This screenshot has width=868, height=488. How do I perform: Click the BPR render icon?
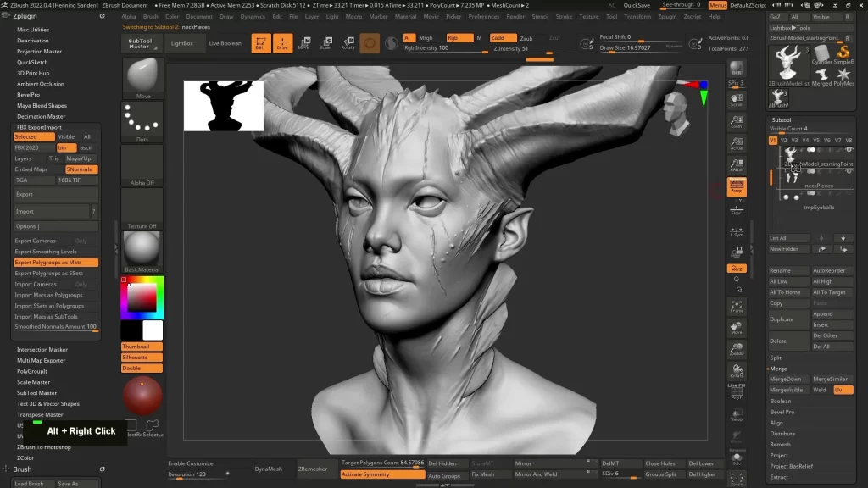tap(737, 69)
